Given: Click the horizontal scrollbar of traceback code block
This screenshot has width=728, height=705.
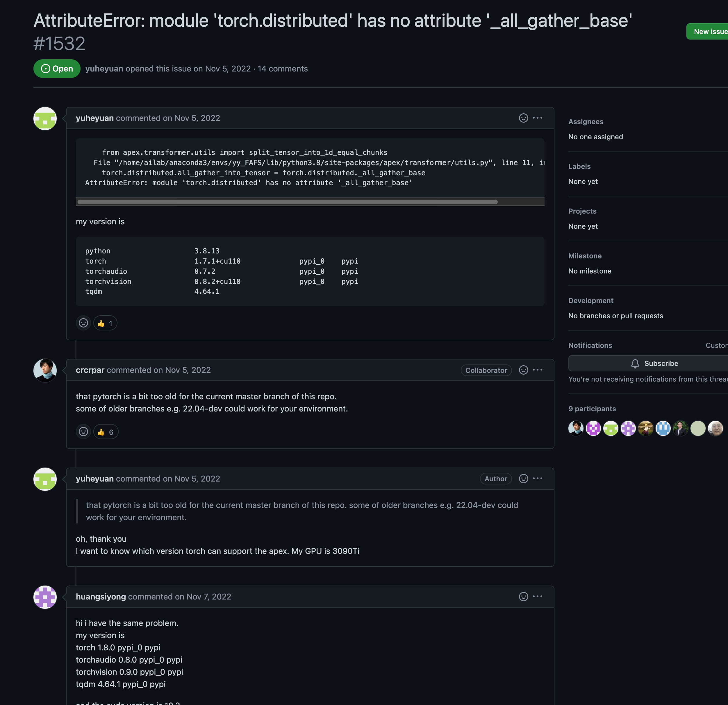Looking at the screenshot, I should pyautogui.click(x=288, y=202).
